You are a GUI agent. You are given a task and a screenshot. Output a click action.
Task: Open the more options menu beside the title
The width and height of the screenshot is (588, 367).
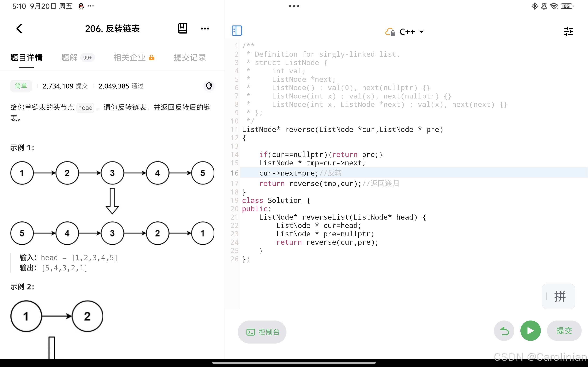coord(205,29)
